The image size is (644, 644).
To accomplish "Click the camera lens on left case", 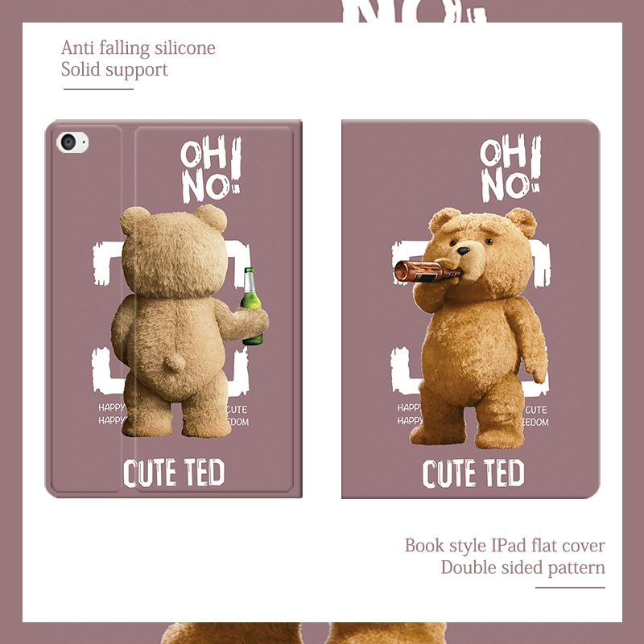I will point(68,142).
